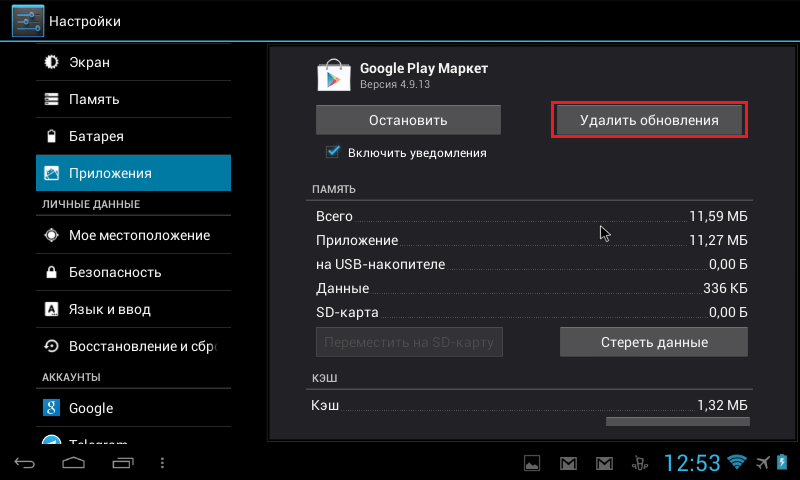Image resolution: width=800 pixels, height=480 pixels.
Task: Click the ЛИЧНЫЕ ДАННЫЕ section header
Action: point(91,204)
